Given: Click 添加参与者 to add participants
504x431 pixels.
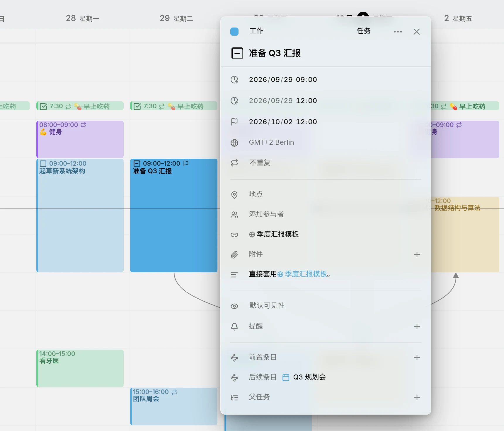Looking at the screenshot, I should (266, 214).
